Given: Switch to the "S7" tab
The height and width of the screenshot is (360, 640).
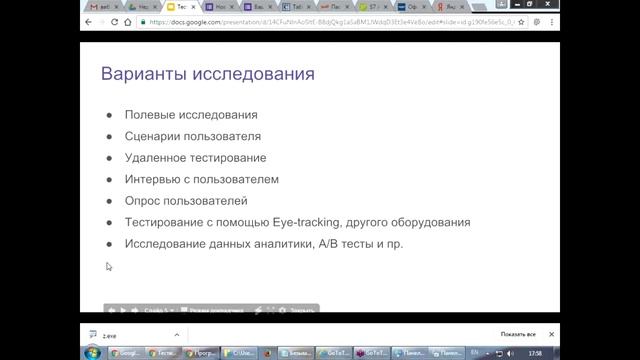Looking at the screenshot, I should point(373,7).
